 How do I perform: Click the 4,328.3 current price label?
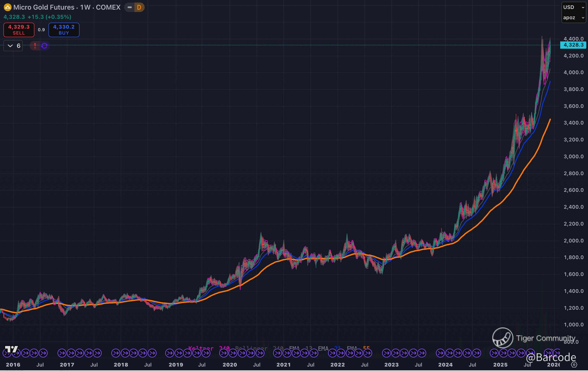point(573,45)
